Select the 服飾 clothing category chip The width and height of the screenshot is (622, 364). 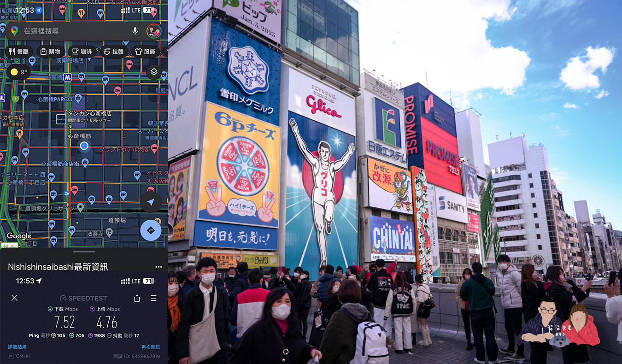tap(146, 52)
